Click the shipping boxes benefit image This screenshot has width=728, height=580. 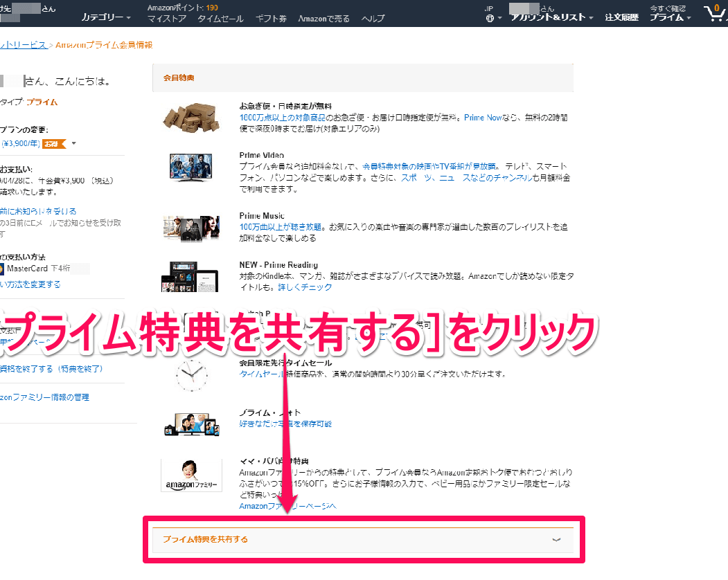(x=190, y=118)
